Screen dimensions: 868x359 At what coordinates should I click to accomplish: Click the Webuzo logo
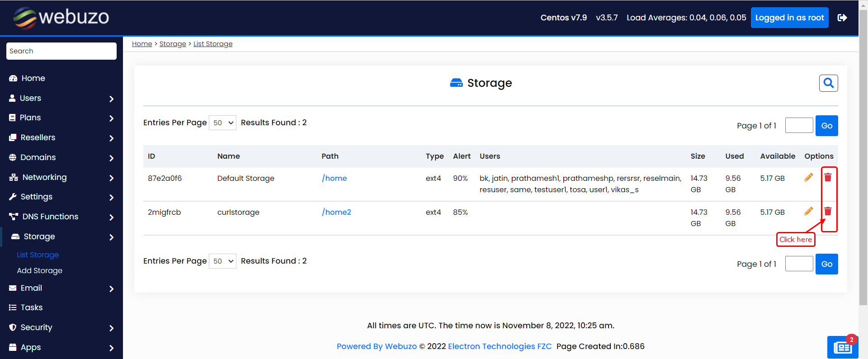tap(61, 18)
